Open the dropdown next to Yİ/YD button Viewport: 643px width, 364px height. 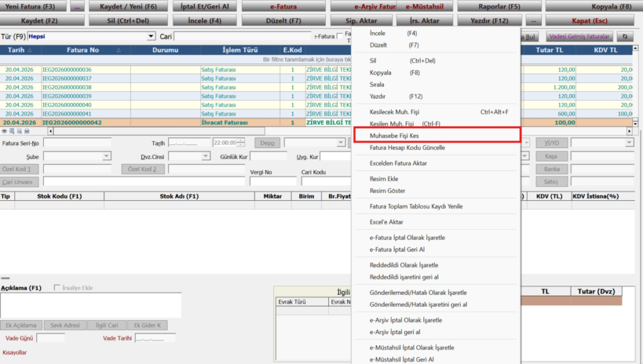click(629, 142)
